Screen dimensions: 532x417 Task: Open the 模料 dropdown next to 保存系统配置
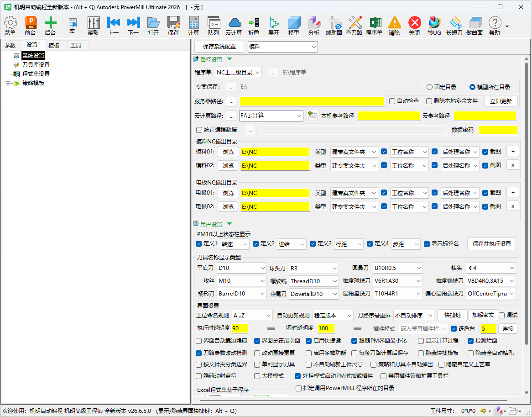(283, 47)
